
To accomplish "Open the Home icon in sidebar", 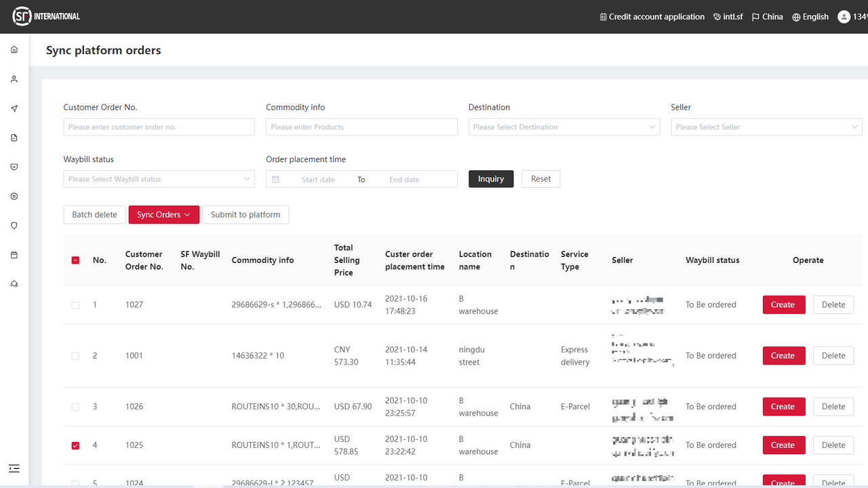I will click(x=14, y=49).
